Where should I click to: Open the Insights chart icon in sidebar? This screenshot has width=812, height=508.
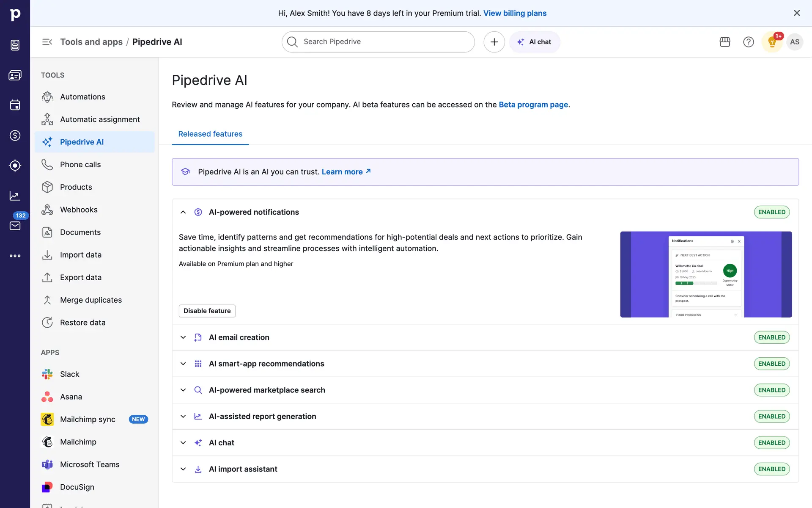pyautogui.click(x=15, y=196)
